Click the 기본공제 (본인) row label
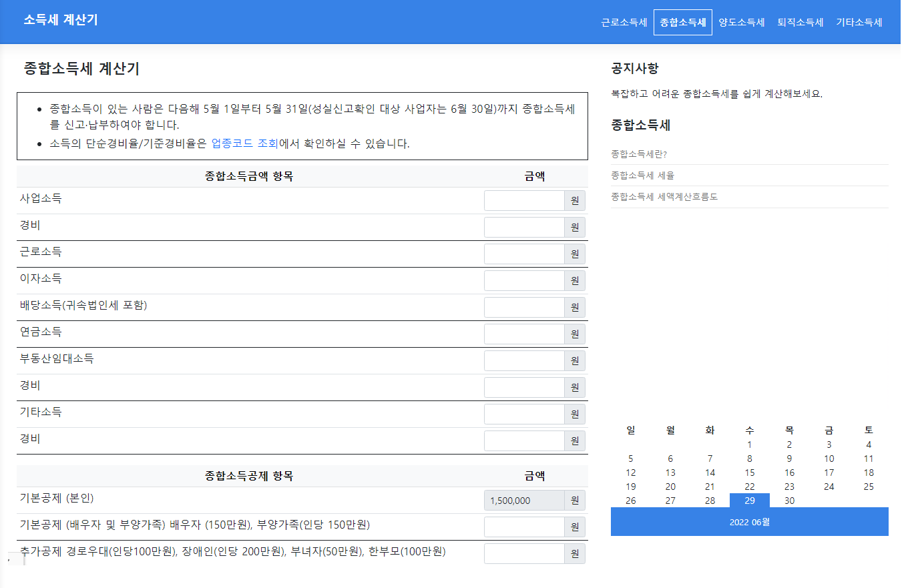The image size is (918, 588). coord(57,498)
